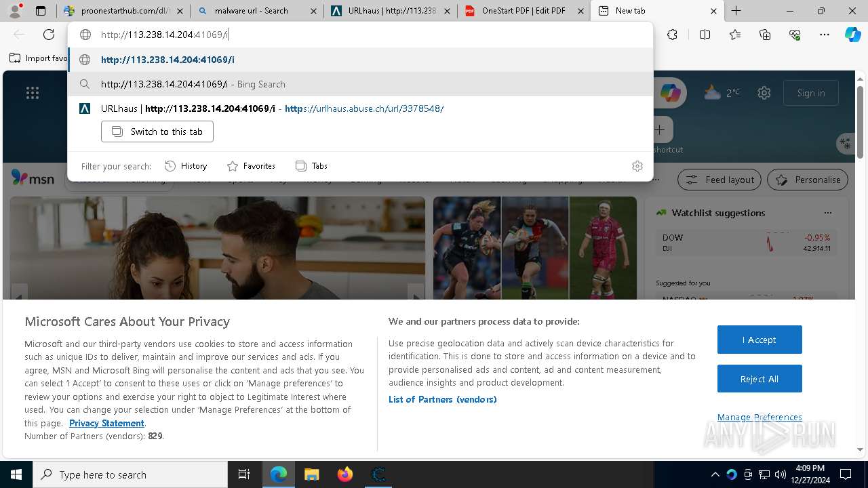This screenshot has height=488, width=868.
Task: Open new tab page settings gear
Action: pyautogui.click(x=764, y=93)
